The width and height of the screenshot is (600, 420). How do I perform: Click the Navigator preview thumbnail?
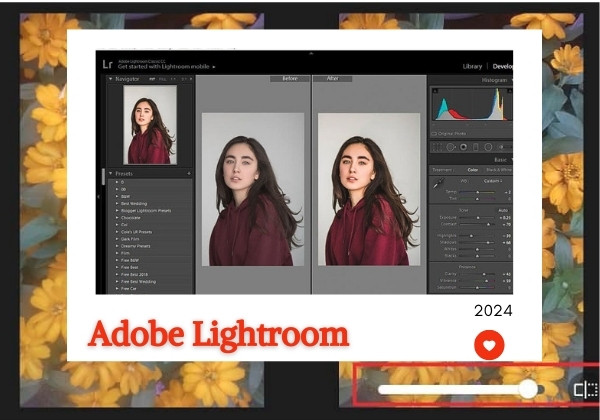coord(150,125)
